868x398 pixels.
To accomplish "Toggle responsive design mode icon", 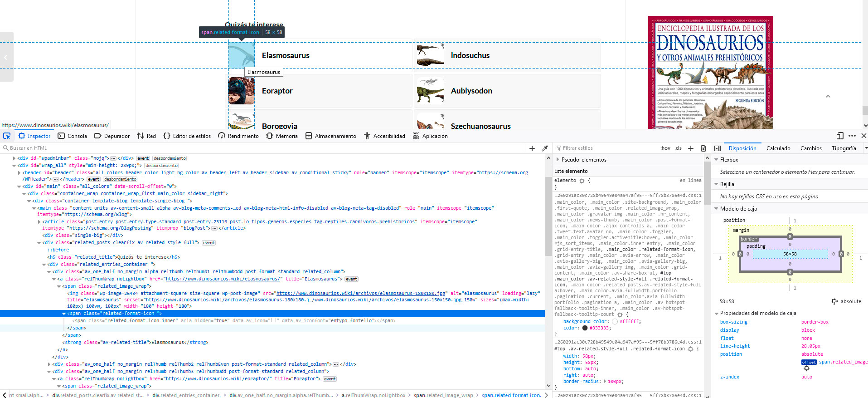I will [x=840, y=136].
